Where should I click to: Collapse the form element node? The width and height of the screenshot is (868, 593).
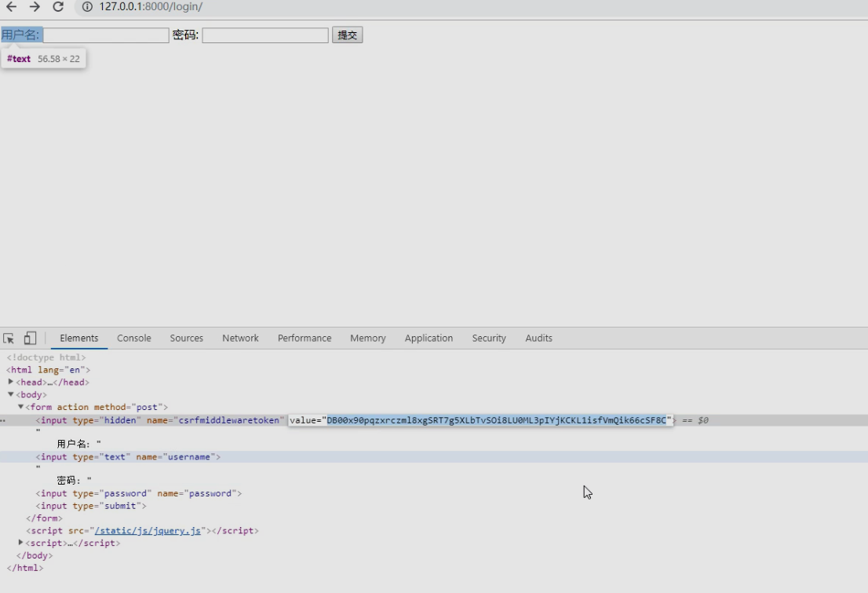(20, 406)
